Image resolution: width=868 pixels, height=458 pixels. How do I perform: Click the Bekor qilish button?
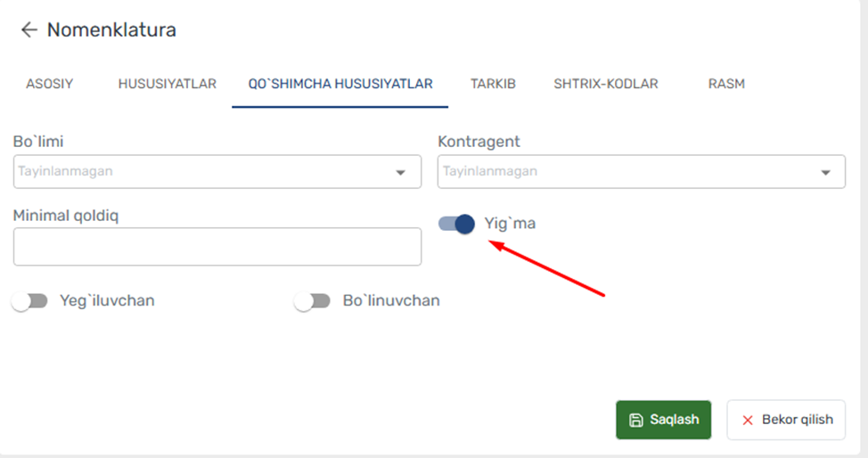click(786, 420)
